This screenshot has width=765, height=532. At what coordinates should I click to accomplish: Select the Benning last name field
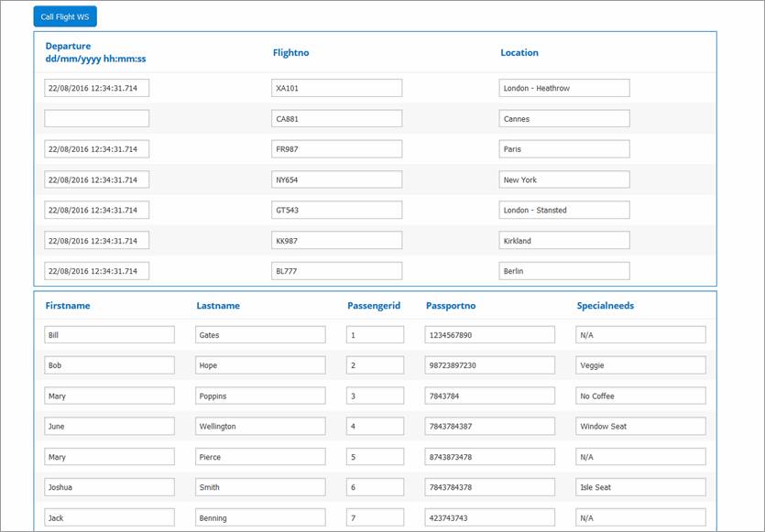[260, 518]
